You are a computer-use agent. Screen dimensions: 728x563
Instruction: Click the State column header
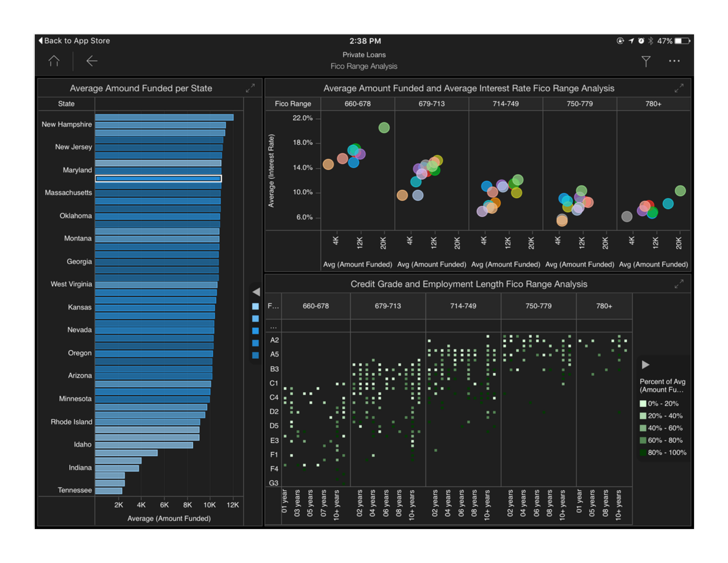point(66,104)
